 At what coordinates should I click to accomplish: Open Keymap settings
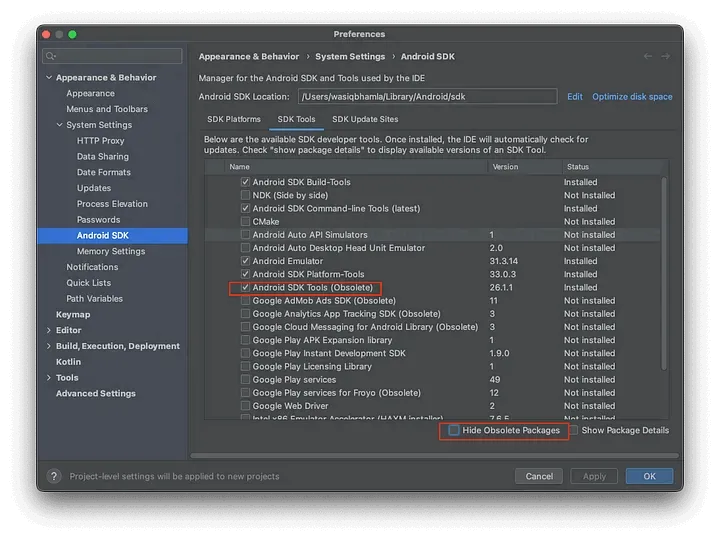73,315
